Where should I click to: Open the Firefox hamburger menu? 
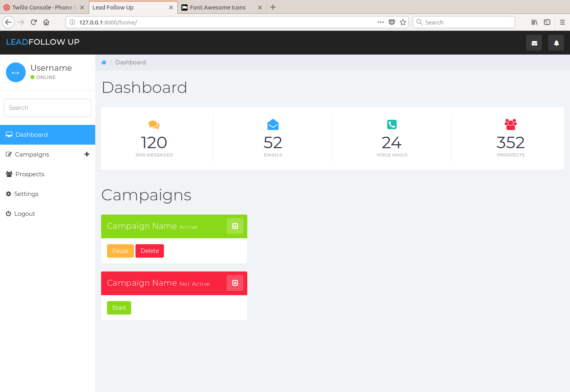click(562, 22)
